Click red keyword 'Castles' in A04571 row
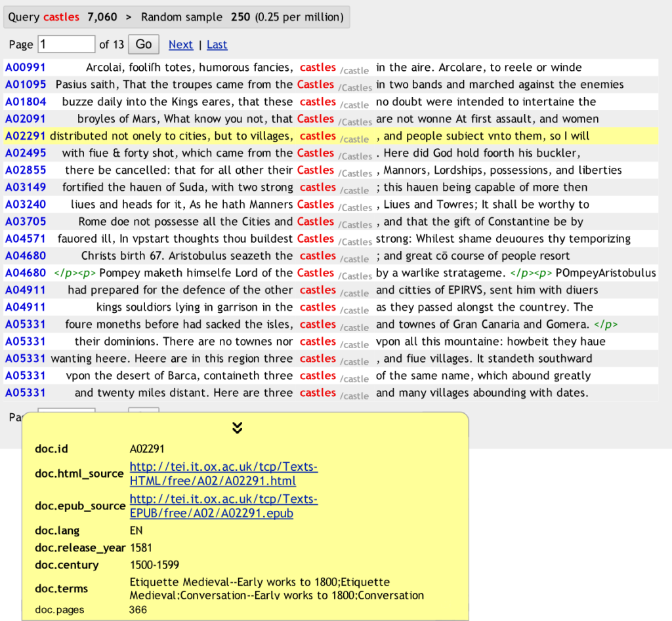The width and height of the screenshot is (672, 621). (x=316, y=239)
